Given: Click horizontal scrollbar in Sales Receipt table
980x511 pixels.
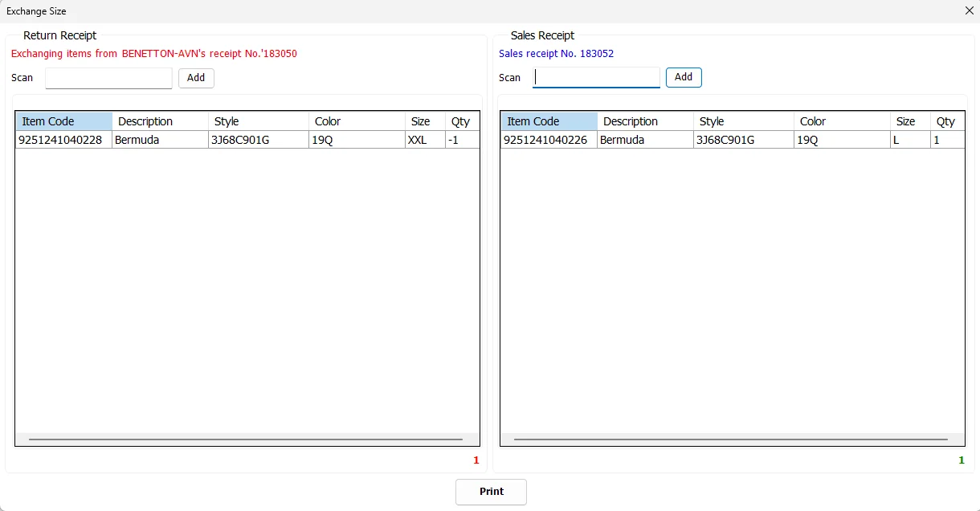Looking at the screenshot, I should [732, 439].
